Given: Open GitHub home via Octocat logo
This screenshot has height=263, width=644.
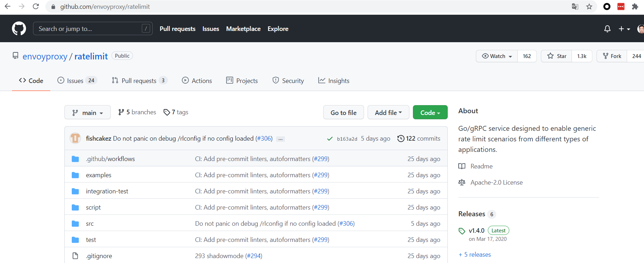Looking at the screenshot, I should (x=19, y=28).
